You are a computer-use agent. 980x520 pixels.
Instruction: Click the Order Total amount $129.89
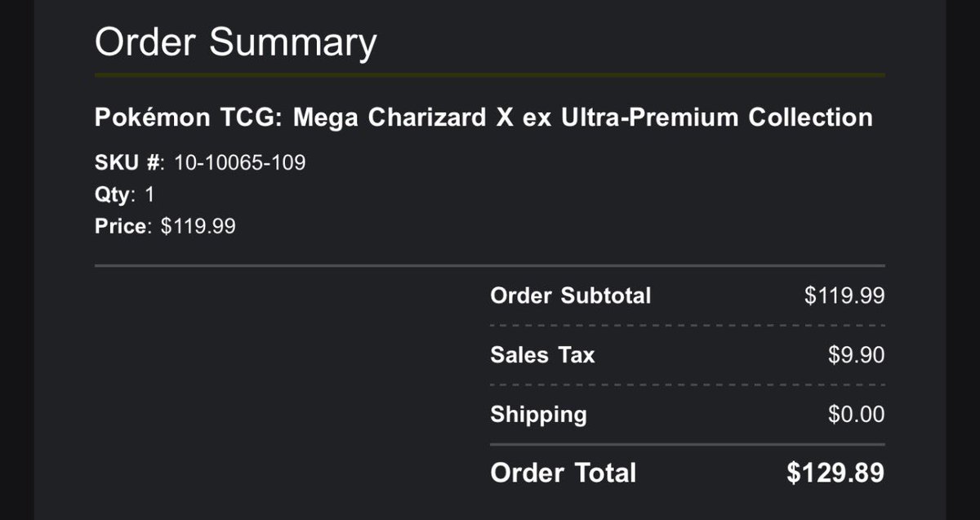point(835,473)
